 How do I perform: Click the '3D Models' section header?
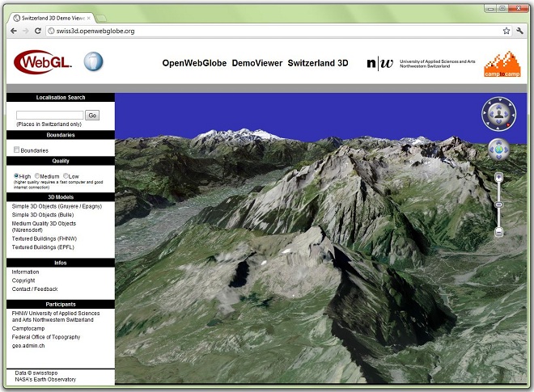click(61, 197)
